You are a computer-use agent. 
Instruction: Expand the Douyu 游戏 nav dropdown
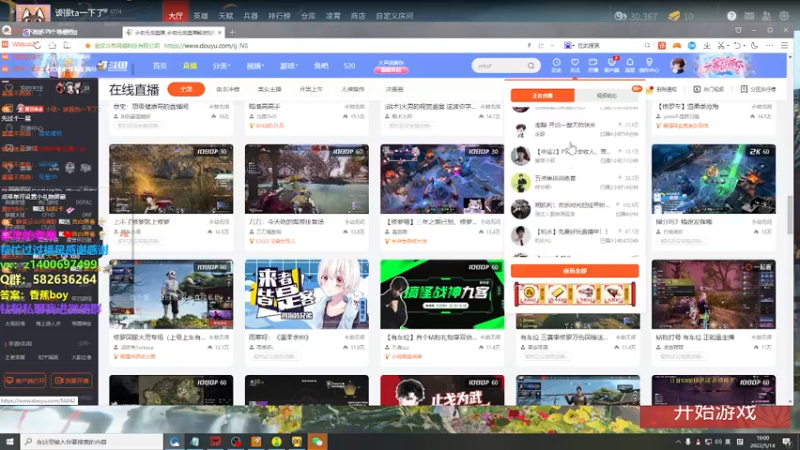288,66
